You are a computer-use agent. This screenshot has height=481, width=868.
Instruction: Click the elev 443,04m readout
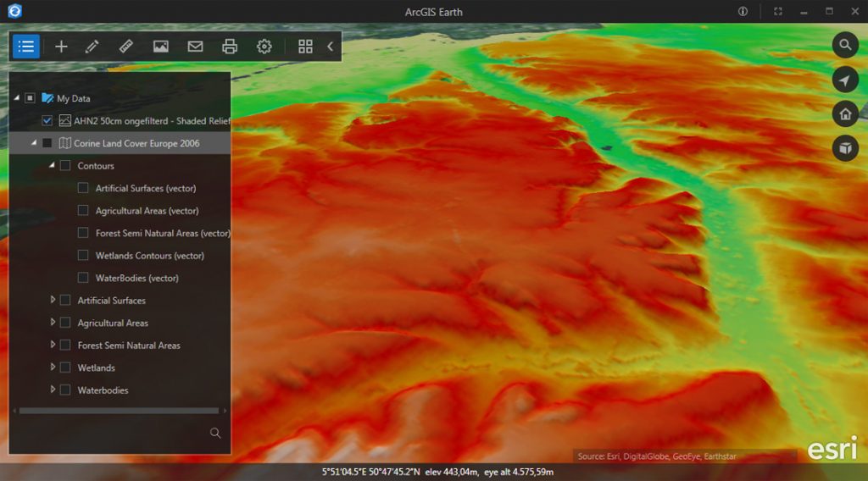[x=451, y=472]
